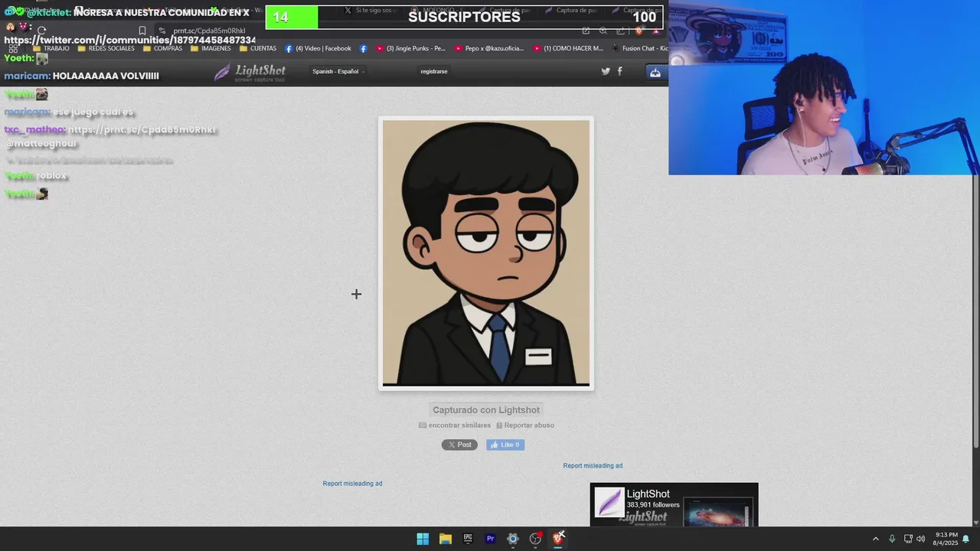The height and width of the screenshot is (551, 980).
Task: Open the REDES SOCIALES bookmarks folder
Action: click(106, 48)
